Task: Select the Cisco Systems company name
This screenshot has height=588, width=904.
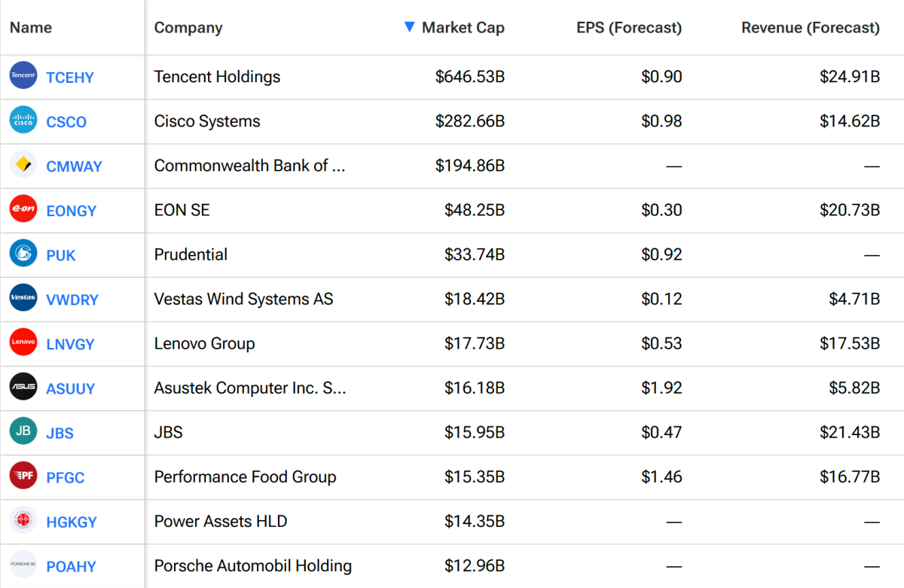Action: pos(207,121)
